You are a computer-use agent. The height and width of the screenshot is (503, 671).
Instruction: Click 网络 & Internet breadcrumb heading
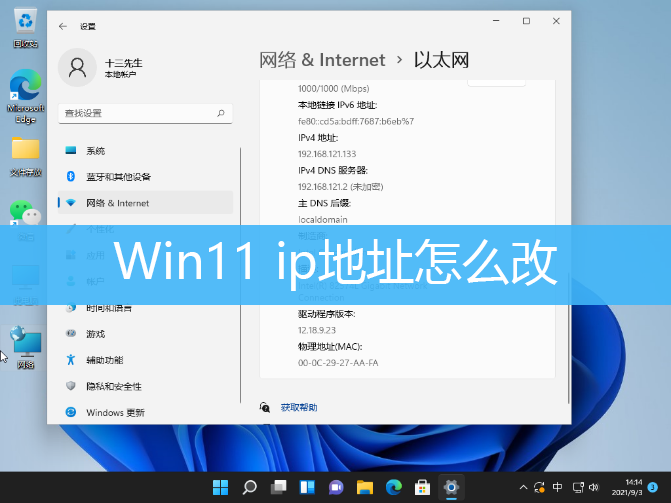(x=322, y=60)
